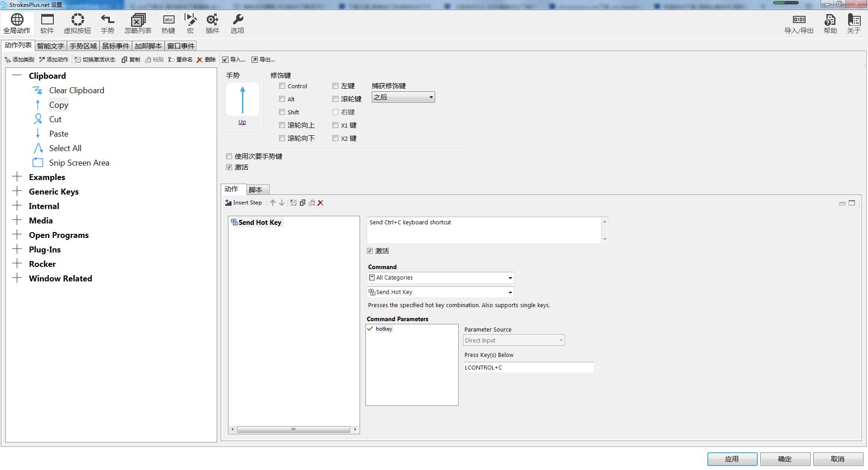Switch to the 智能文字 tab
The width and height of the screenshot is (868, 470).
pyautogui.click(x=50, y=46)
